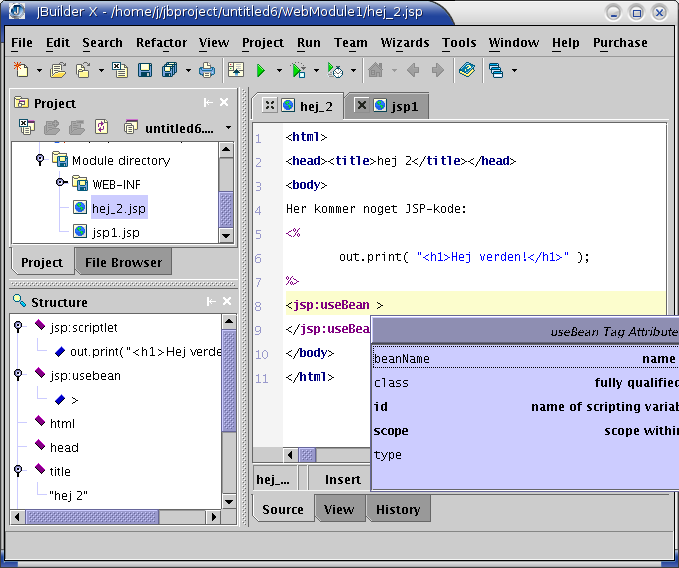Click the Save file toolbar icon
The height and width of the screenshot is (568, 679).
(x=144, y=71)
